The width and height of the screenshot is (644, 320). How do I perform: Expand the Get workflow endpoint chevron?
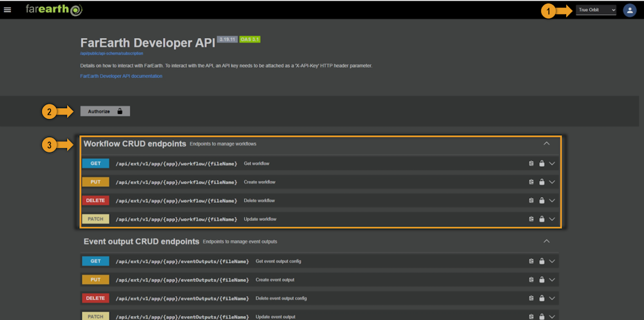tap(552, 164)
